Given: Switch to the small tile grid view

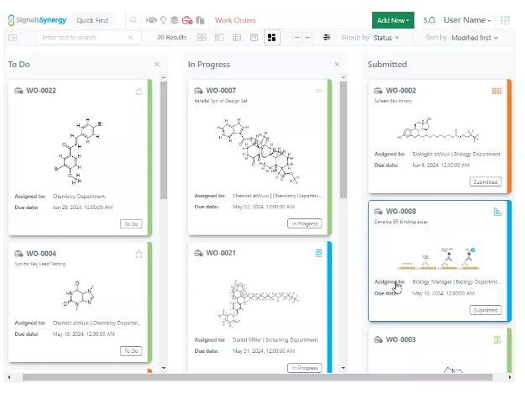Looking at the screenshot, I should pos(202,38).
